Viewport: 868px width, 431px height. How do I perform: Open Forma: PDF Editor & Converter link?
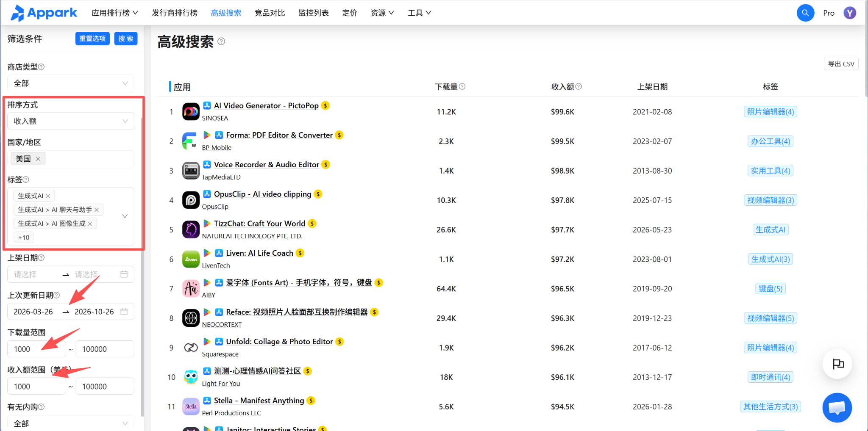tap(279, 135)
